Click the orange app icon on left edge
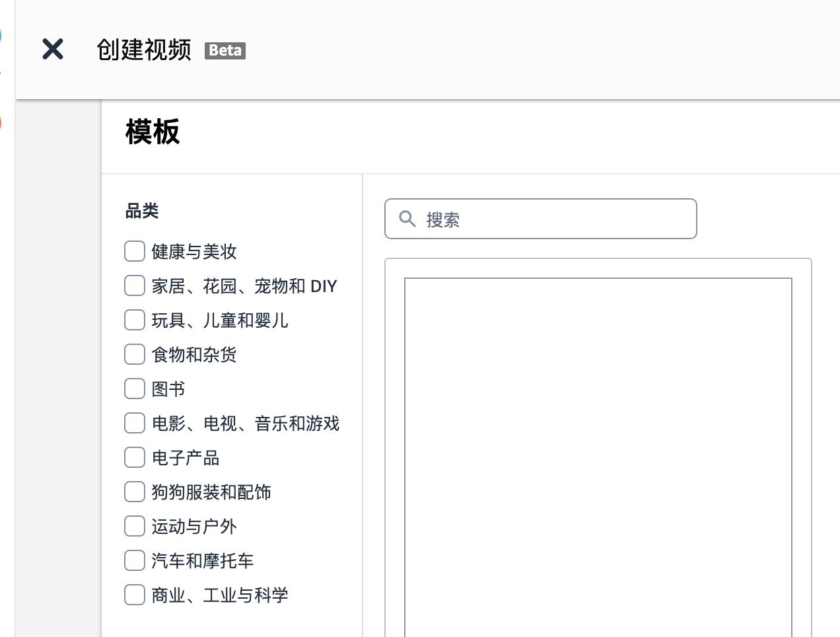840x637 pixels. (2, 122)
